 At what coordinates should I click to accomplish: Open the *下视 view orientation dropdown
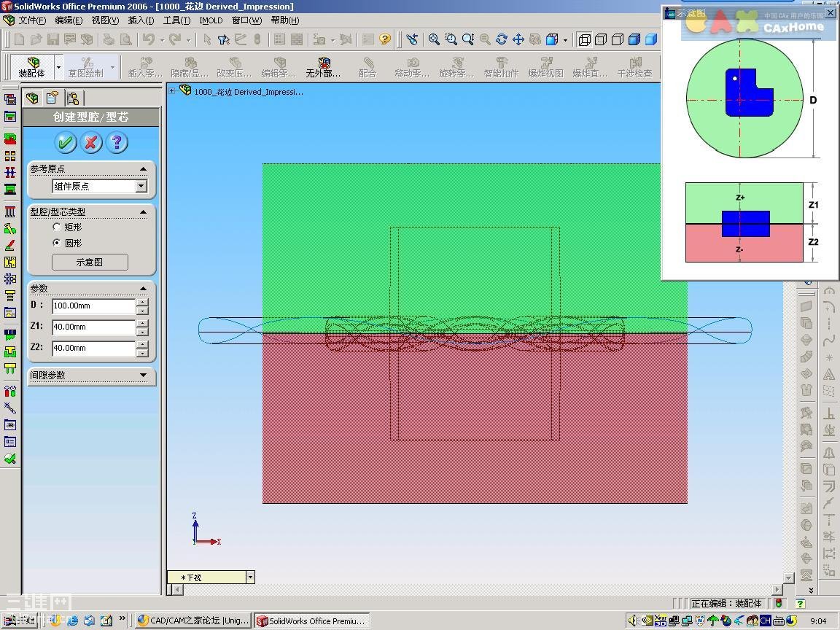(x=250, y=577)
